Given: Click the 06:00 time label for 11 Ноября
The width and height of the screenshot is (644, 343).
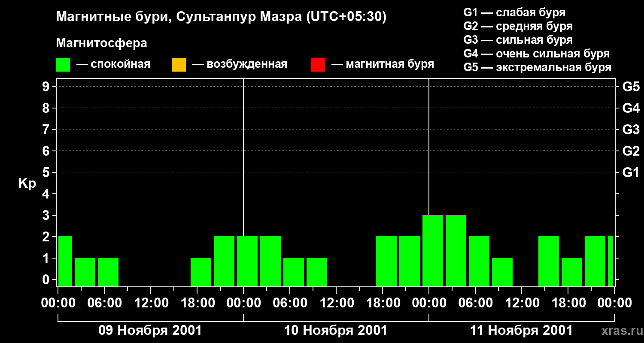Looking at the screenshot, I should click(x=475, y=303).
